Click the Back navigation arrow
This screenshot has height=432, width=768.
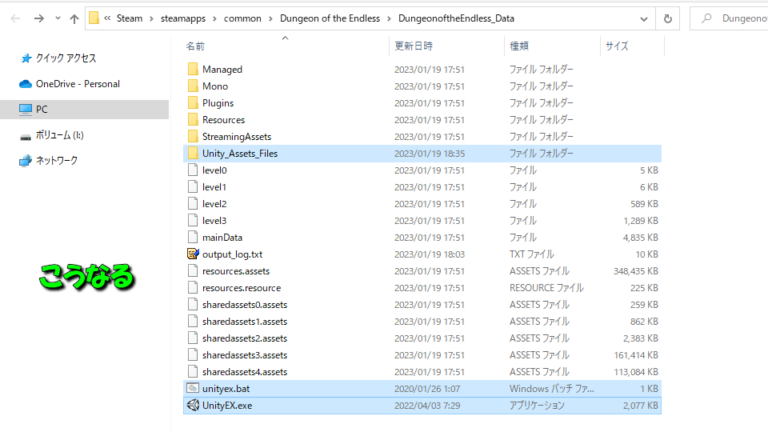click(x=13, y=19)
